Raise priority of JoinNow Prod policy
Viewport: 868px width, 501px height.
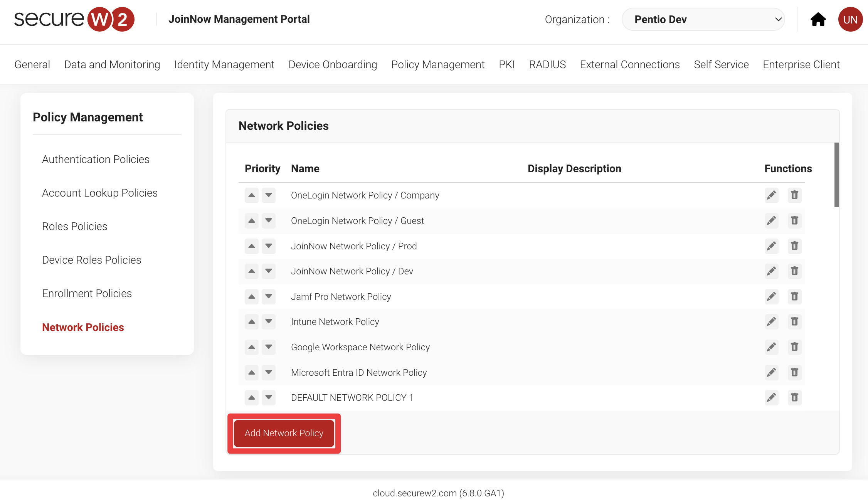(x=252, y=246)
